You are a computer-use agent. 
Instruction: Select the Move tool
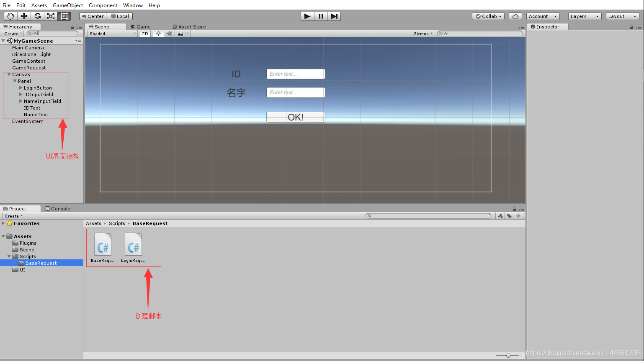pos(23,16)
